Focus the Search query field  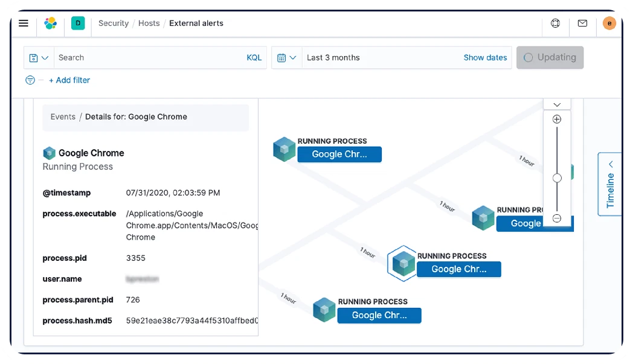pos(149,58)
